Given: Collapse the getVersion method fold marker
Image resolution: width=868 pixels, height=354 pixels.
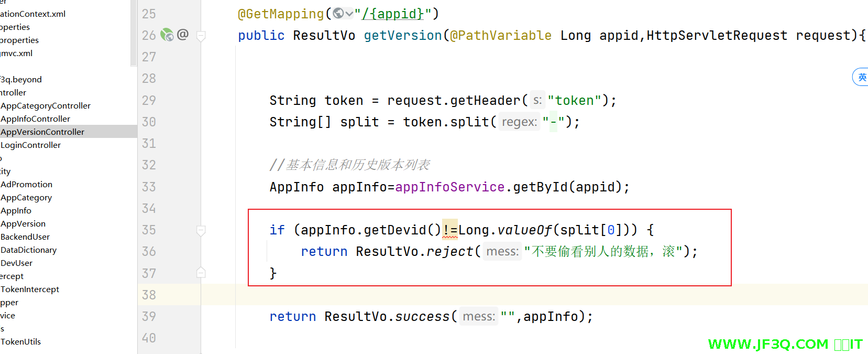Looking at the screenshot, I should tap(201, 36).
